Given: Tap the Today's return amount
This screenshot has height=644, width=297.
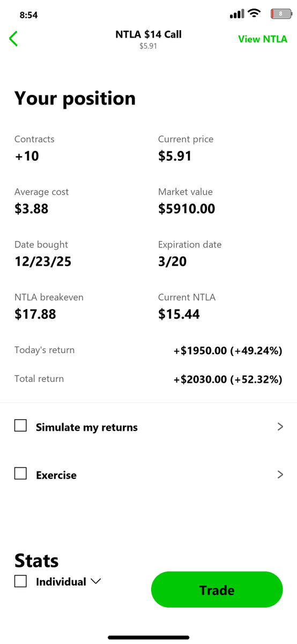Looking at the screenshot, I should 228,350.
